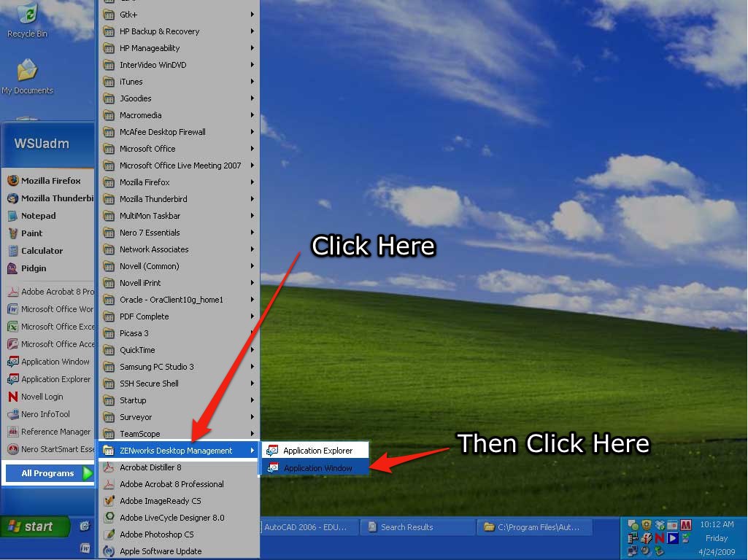Open Adobe Photoshop CS program entry

(x=156, y=534)
